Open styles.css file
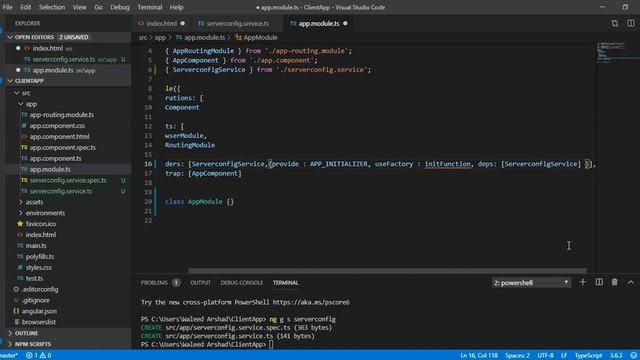This screenshot has height=360, width=640. click(x=38, y=268)
